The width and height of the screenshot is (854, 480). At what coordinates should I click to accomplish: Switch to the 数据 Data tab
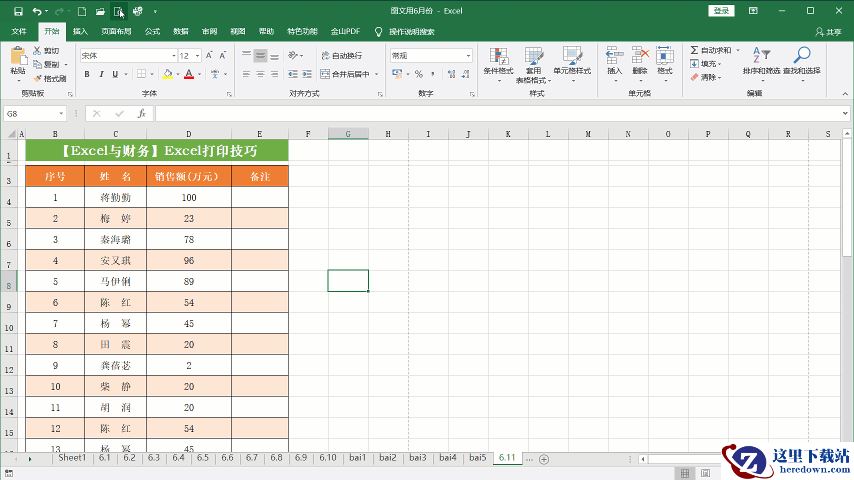click(x=181, y=32)
